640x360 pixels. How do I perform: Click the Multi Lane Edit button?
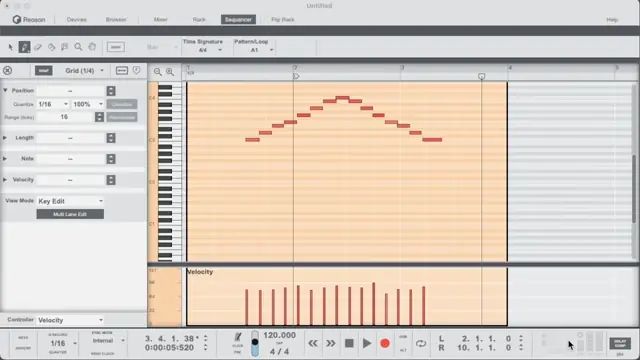point(70,214)
